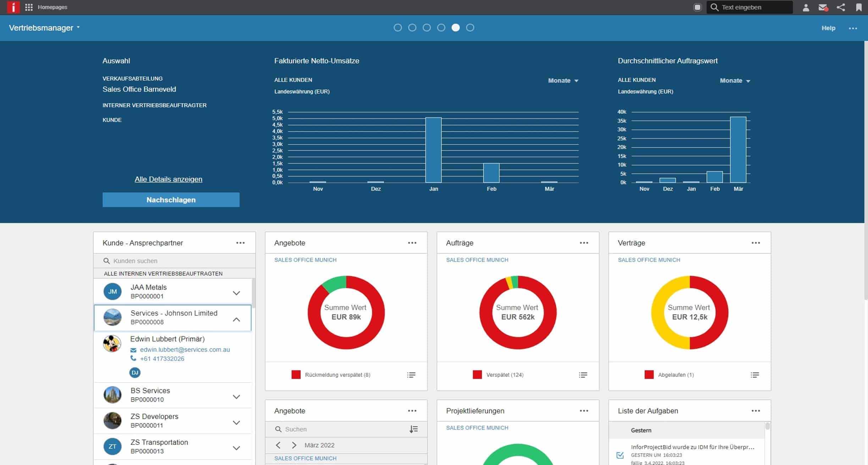Click the bookmark icon in top bar
868x465 pixels.
859,7
